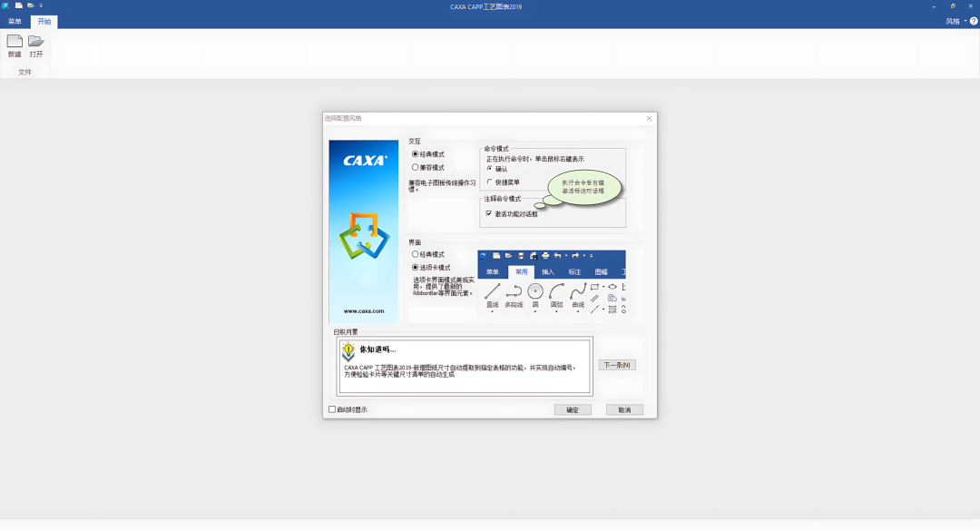Screen dimensions: 980x531
Task: Select 经典模式 under the 界面 section
Action: tap(428, 254)
